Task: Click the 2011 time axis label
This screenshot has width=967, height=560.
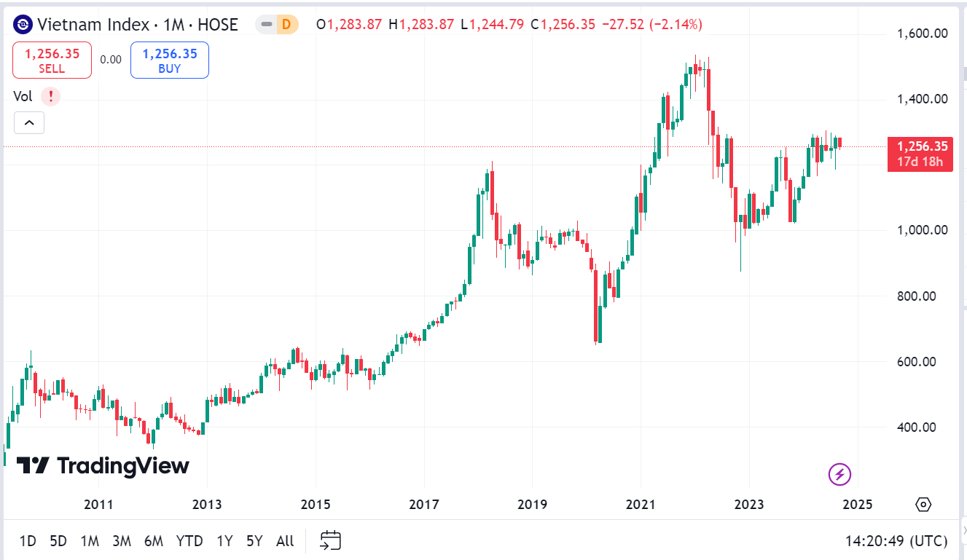Action: 98,505
